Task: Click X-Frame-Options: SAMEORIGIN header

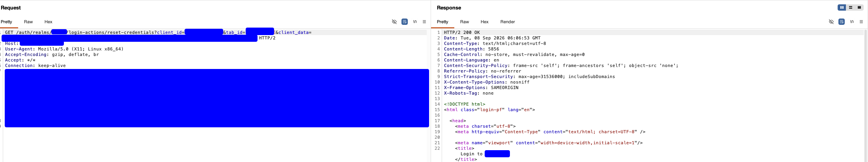Action: click(481, 88)
